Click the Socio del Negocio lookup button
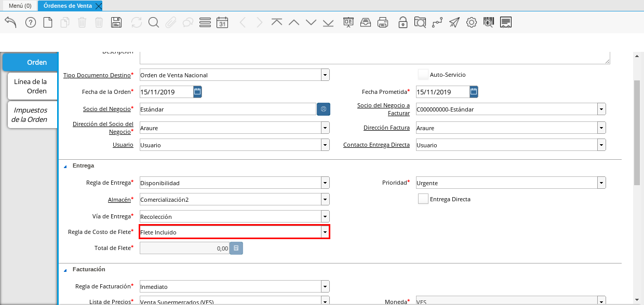644x305 pixels. coord(323,109)
